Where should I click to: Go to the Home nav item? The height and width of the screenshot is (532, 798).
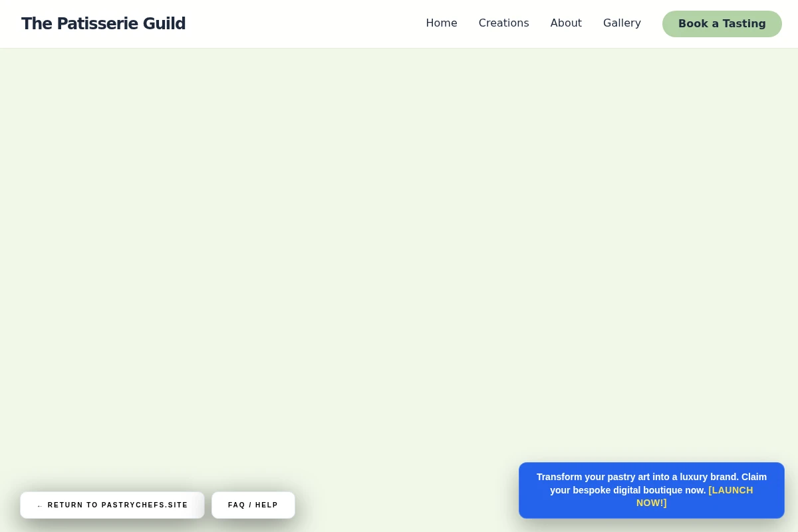coord(442,23)
